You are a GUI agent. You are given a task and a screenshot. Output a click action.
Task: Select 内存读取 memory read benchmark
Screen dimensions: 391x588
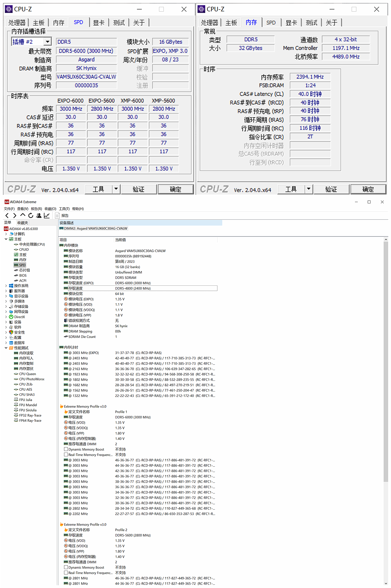24,353
